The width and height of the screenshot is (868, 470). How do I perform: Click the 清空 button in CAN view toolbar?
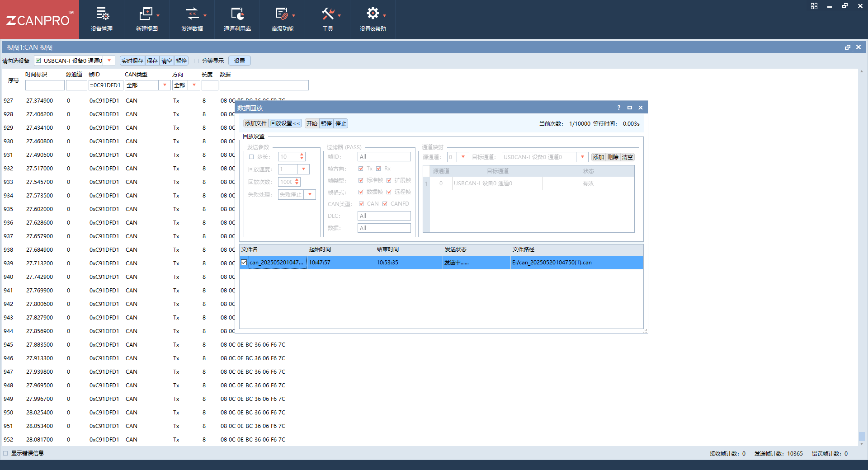click(x=167, y=61)
